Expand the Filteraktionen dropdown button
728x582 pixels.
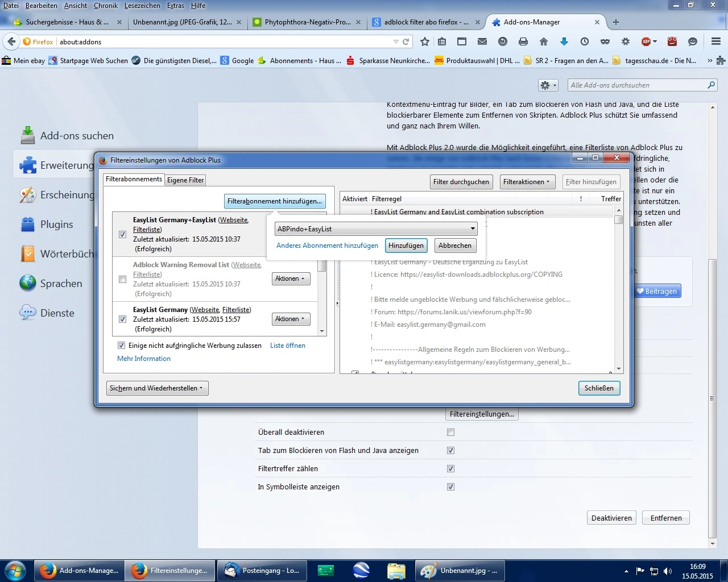(x=527, y=182)
